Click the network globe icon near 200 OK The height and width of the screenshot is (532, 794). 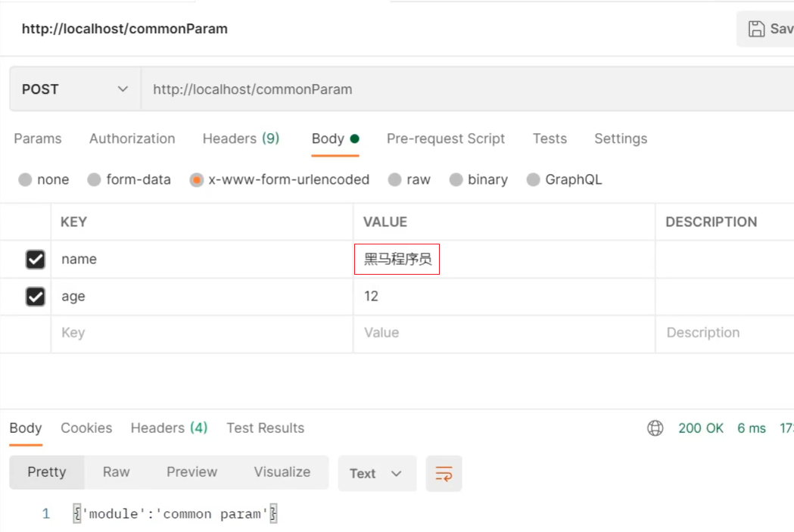click(655, 428)
